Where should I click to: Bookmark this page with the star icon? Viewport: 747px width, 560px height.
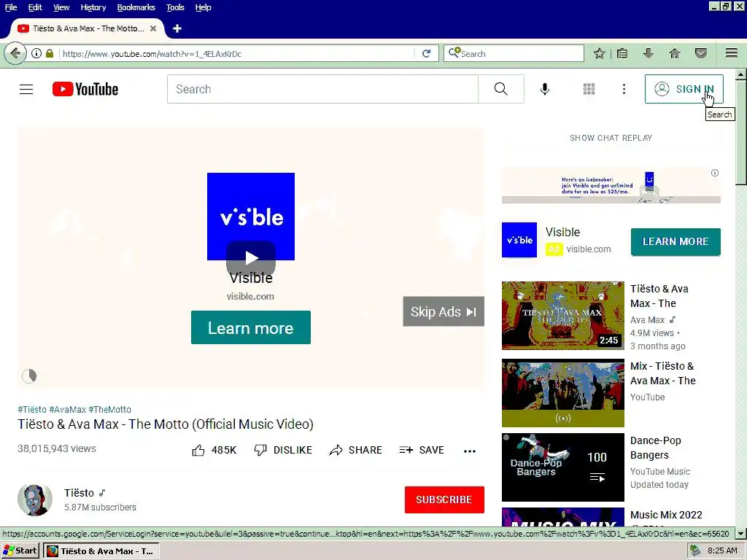(600, 53)
